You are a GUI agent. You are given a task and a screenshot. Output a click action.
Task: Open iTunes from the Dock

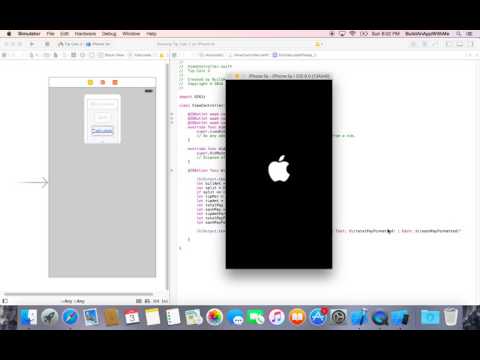tap(277, 317)
